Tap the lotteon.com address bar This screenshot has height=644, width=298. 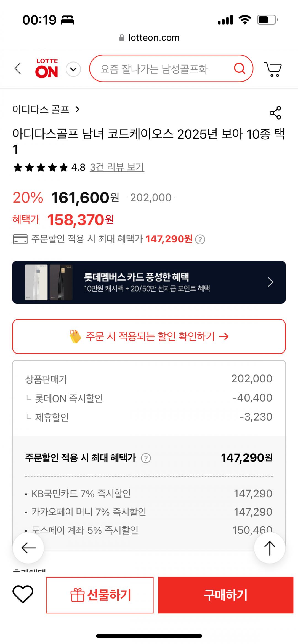coord(149,37)
